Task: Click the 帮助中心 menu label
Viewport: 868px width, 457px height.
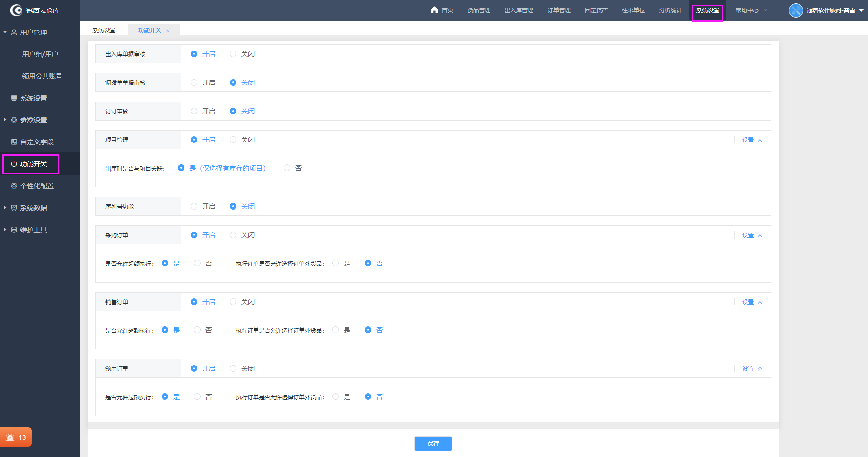Action: pyautogui.click(x=747, y=10)
